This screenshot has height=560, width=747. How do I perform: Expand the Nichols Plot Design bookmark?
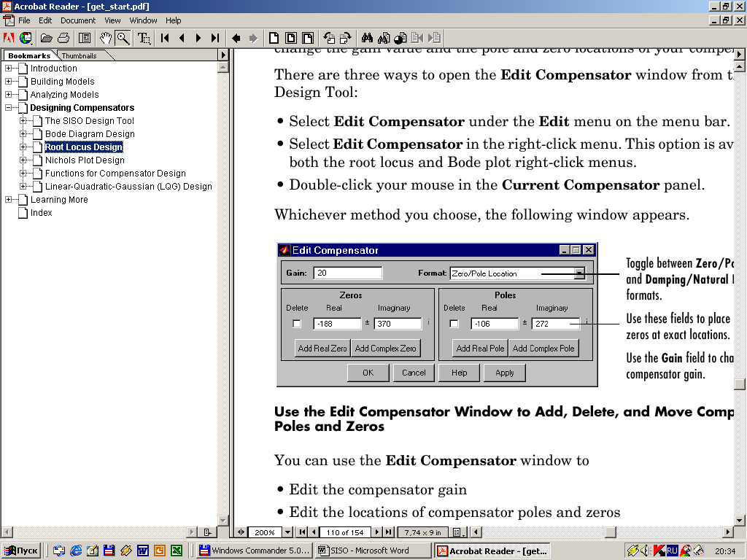coord(23,160)
